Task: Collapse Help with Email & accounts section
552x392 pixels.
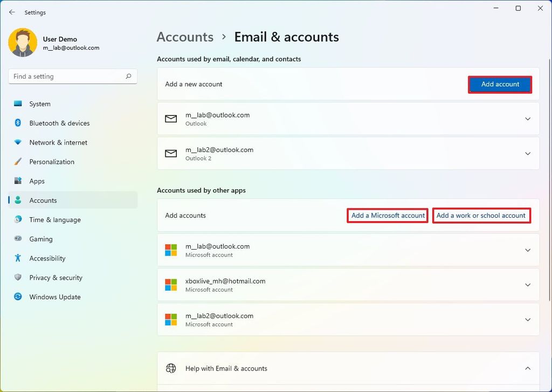Action: tap(528, 368)
